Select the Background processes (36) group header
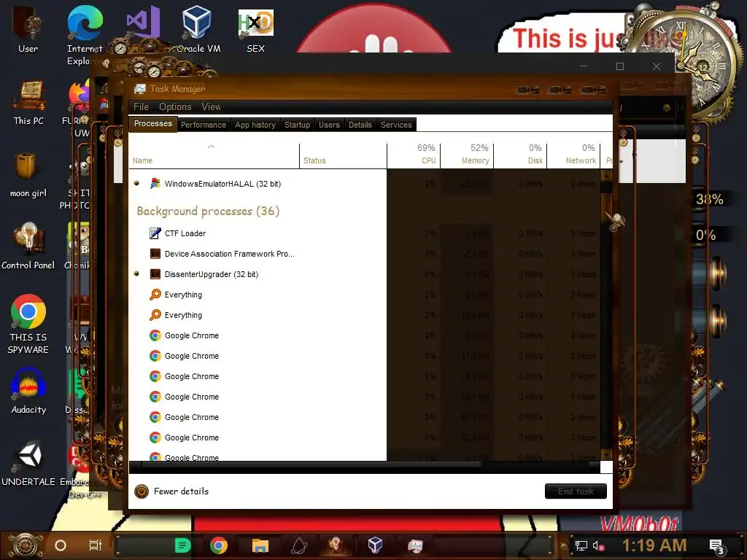Viewport: 747px width, 560px height. [208, 211]
